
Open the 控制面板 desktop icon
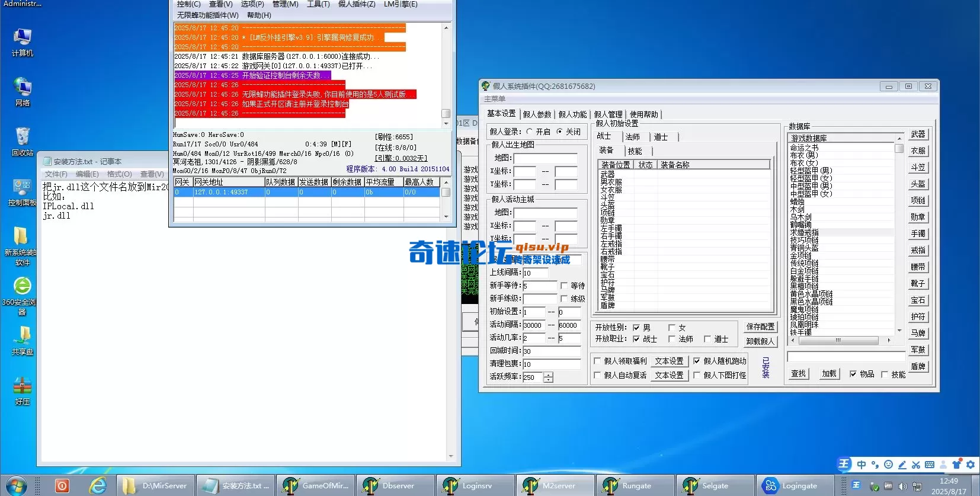22,191
